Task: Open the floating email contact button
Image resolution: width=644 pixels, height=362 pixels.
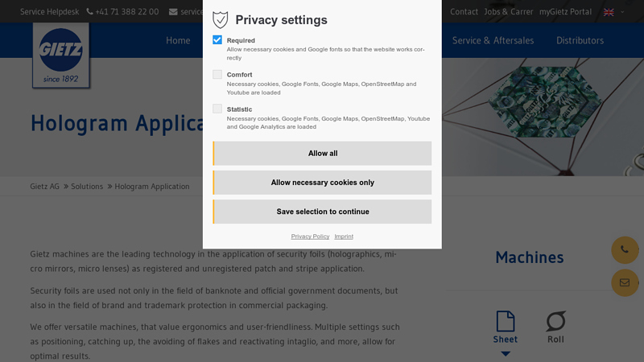Action: coord(625,282)
